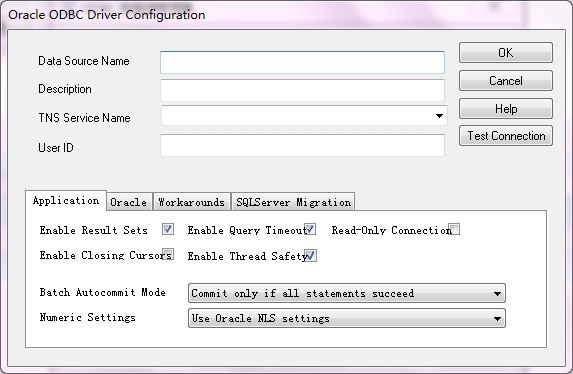Click the OK button
The height and width of the screenshot is (374, 573).
(x=506, y=53)
